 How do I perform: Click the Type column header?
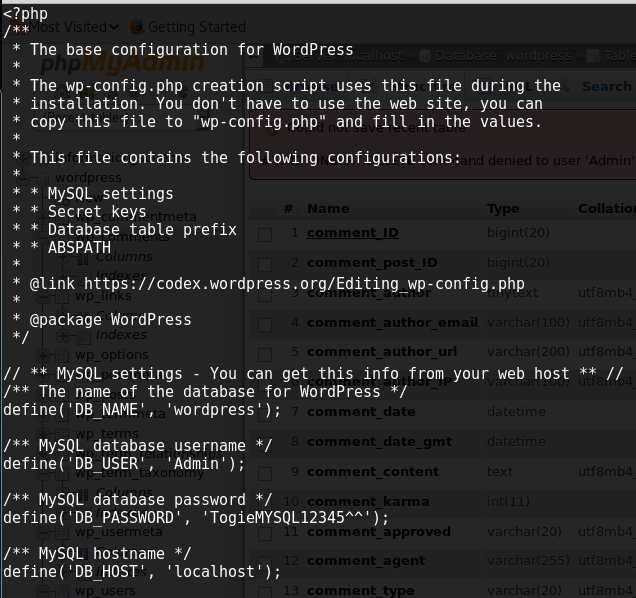click(503, 209)
